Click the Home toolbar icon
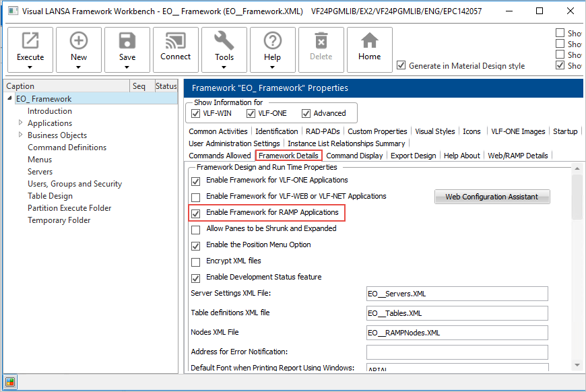Viewport: 586px width, 392px height. click(369, 42)
